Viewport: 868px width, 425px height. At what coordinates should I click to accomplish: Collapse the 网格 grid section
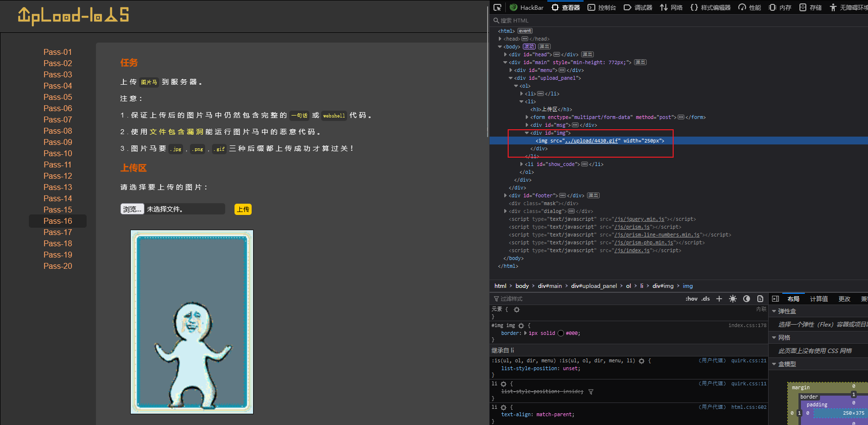click(x=774, y=338)
